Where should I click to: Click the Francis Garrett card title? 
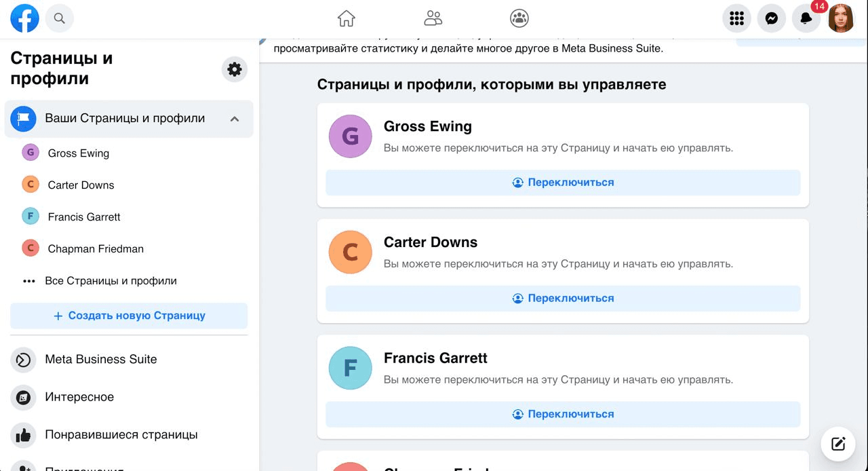pyautogui.click(x=435, y=358)
